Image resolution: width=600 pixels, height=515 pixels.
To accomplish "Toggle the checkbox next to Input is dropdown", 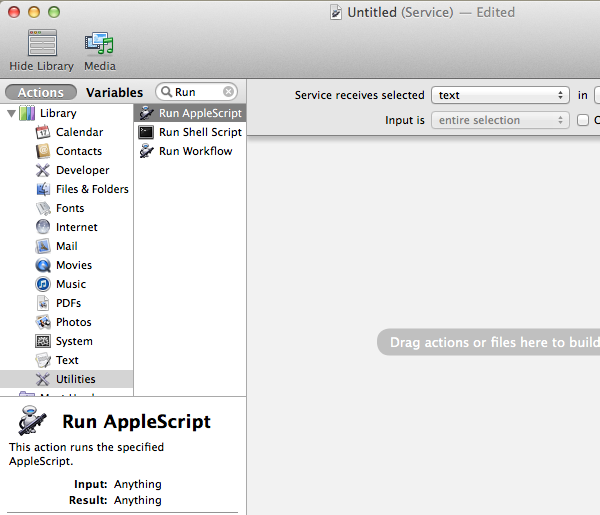I will point(583,120).
